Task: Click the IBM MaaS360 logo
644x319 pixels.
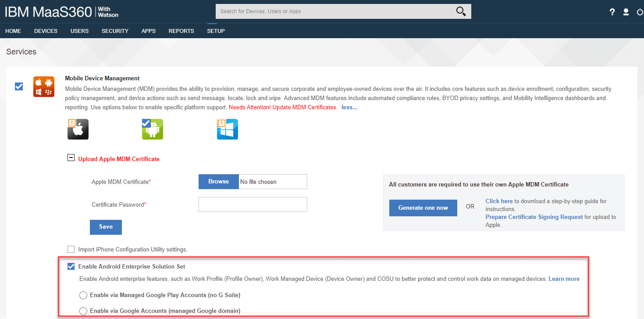Action: tap(62, 12)
